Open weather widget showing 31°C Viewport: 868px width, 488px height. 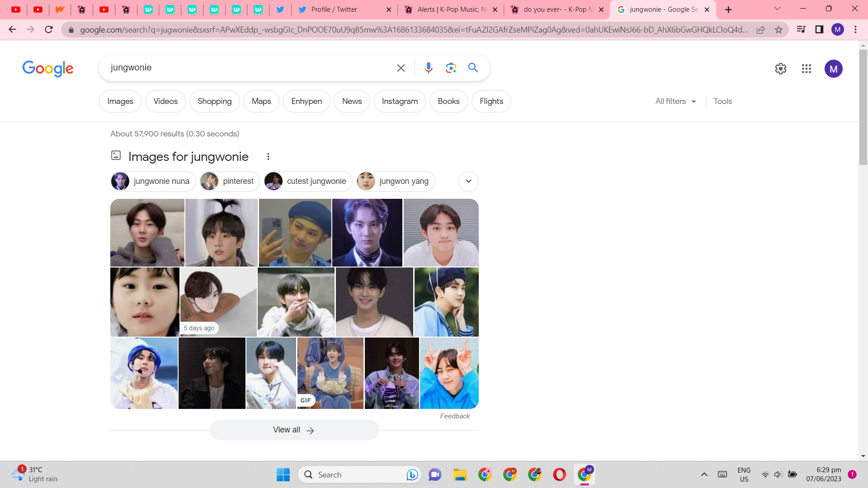(x=35, y=474)
